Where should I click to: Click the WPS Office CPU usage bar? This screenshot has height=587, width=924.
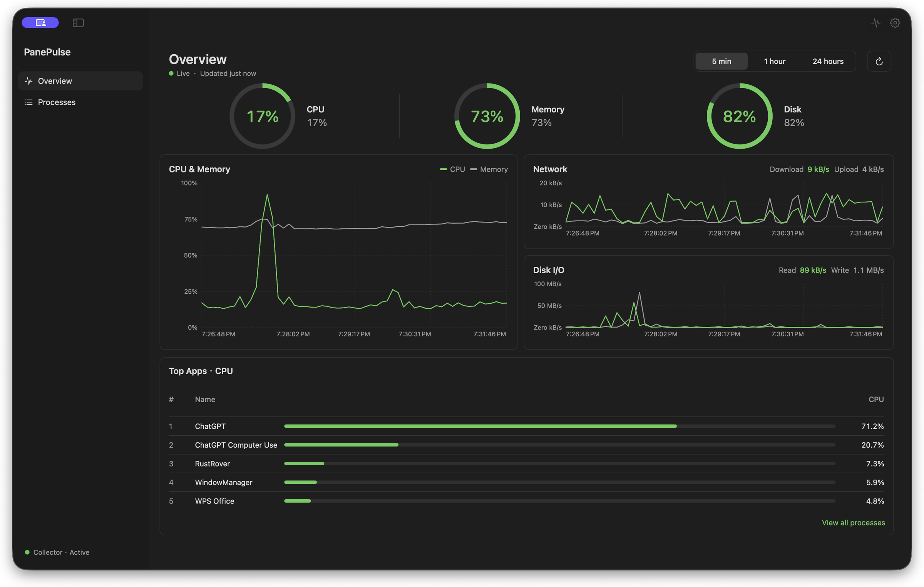point(560,501)
